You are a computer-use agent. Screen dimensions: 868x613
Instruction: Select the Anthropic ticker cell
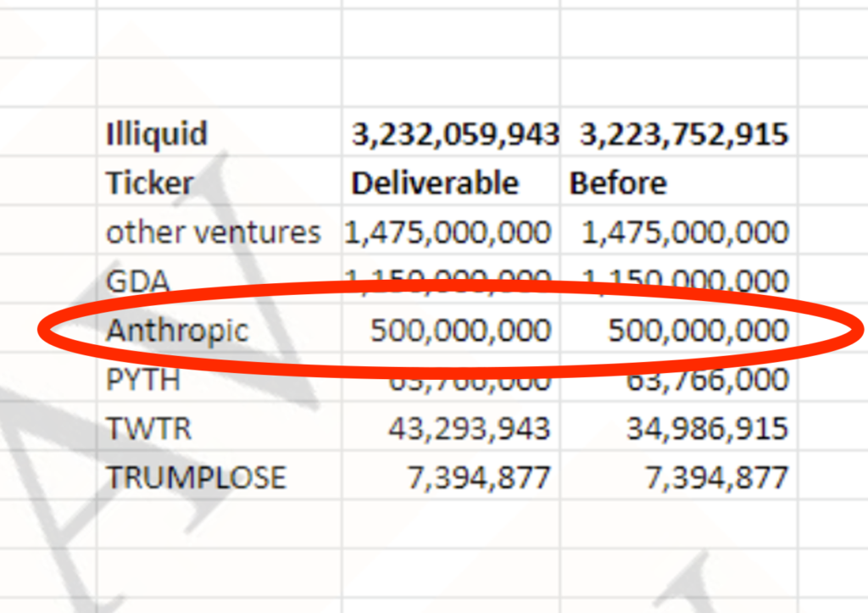click(x=220, y=328)
